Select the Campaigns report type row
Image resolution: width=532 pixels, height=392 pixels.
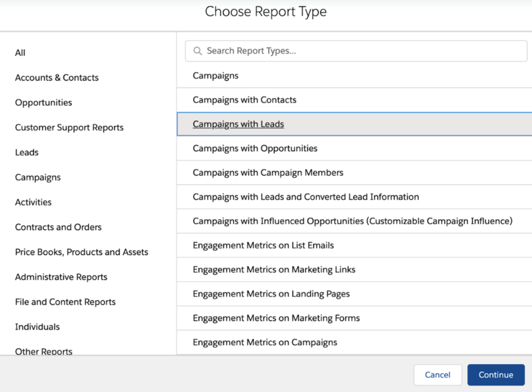354,76
